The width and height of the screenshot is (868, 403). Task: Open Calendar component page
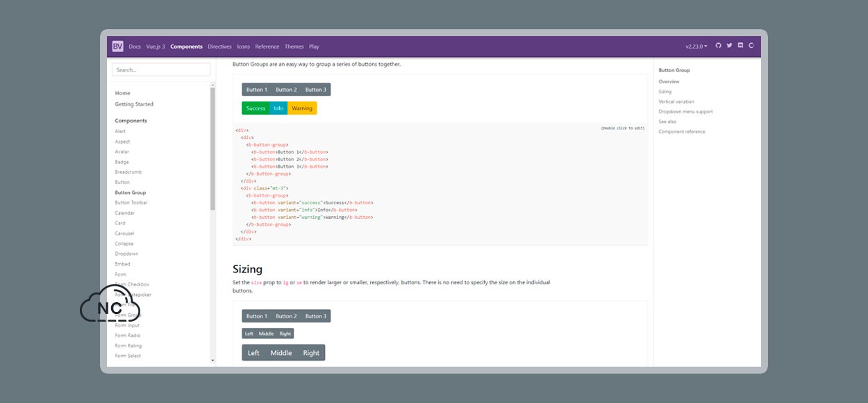tap(124, 213)
